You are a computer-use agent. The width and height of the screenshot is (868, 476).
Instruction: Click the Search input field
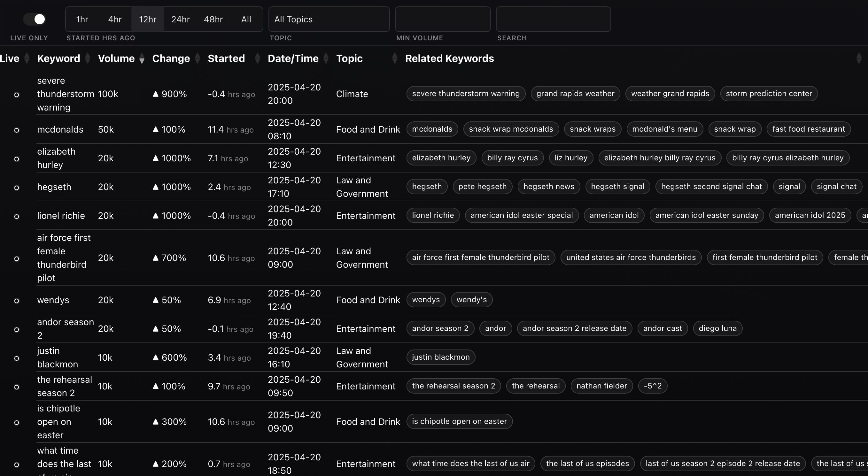tap(553, 19)
